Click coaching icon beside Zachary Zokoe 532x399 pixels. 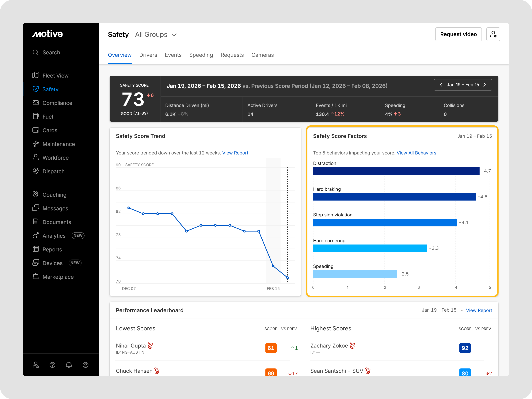(x=352, y=346)
